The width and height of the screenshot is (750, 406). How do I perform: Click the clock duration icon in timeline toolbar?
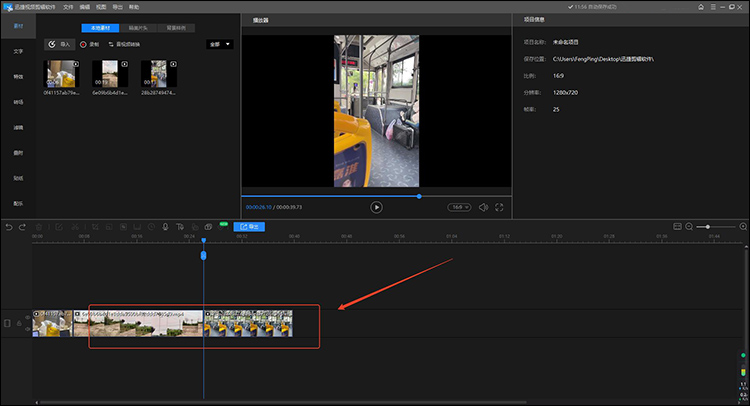(x=151, y=227)
